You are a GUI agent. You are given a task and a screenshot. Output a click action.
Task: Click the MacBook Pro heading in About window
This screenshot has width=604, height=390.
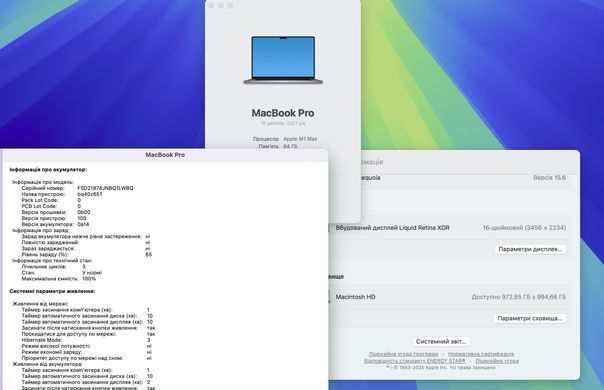[283, 113]
